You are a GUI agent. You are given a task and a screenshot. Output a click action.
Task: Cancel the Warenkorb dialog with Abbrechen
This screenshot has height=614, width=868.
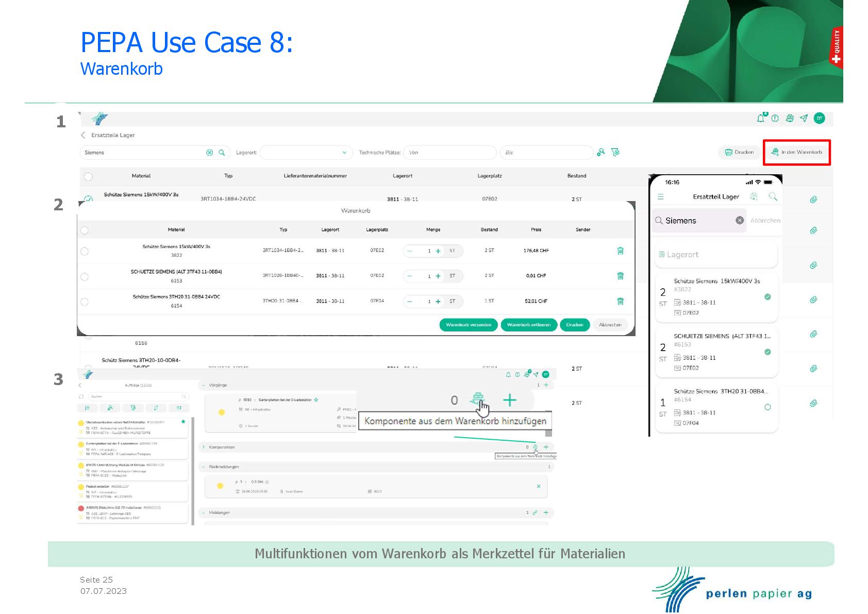610,325
